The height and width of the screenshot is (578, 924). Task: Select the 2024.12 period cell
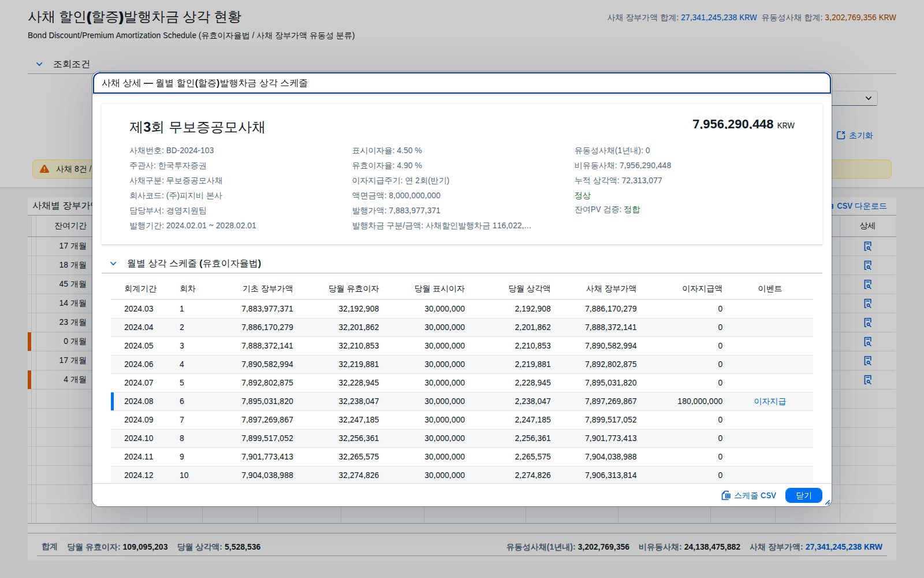139,475
